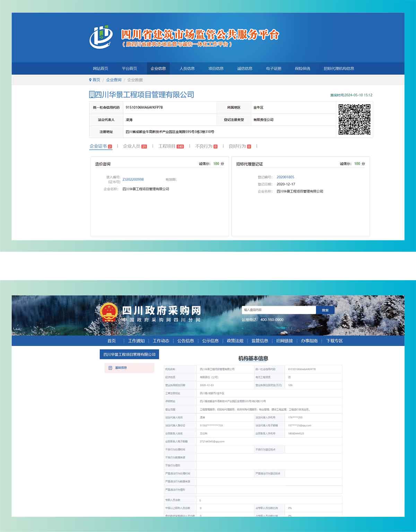416x532 pixels.
Task: Click the 招标代理登记证 card heading
Action: pyautogui.click(x=250, y=164)
